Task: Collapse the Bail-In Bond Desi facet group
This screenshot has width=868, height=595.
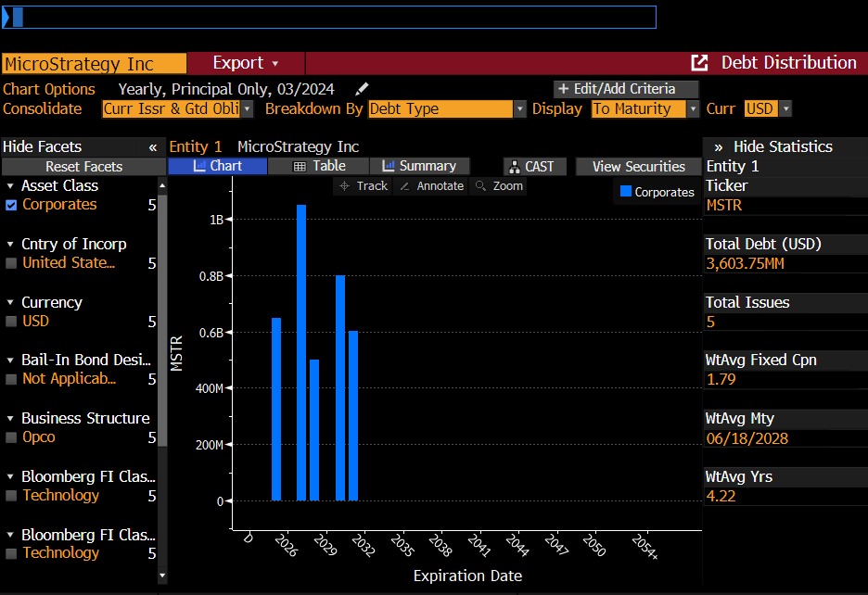Action: click(10, 361)
